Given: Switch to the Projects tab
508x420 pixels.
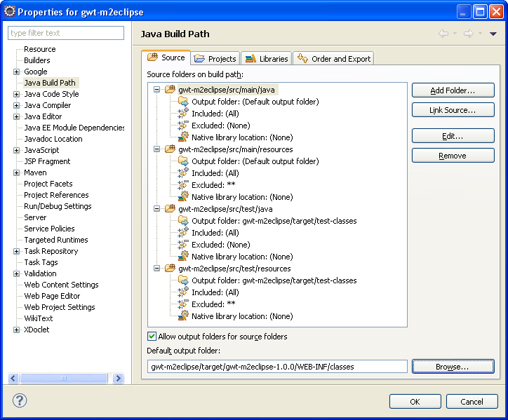Looking at the screenshot, I should (x=215, y=59).
